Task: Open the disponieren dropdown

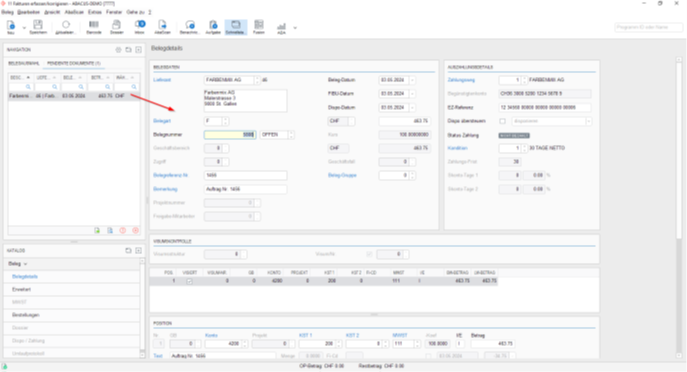Action: 589,121
